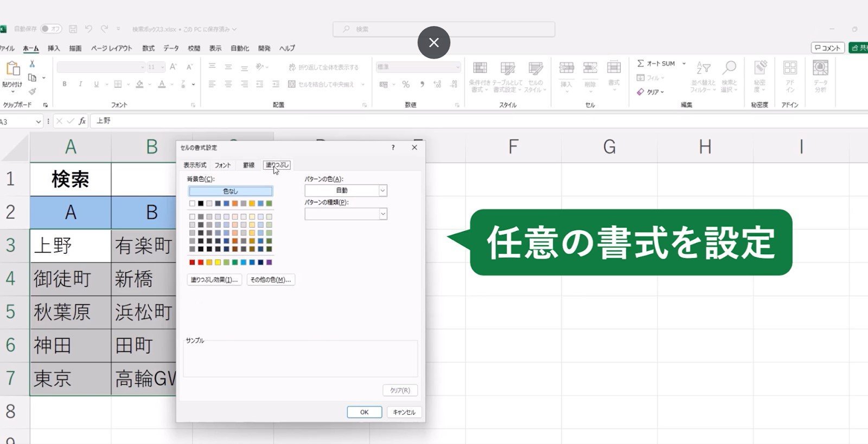This screenshot has width=868, height=444.
Task: Click the Percent Style icon
Action: pos(405,84)
